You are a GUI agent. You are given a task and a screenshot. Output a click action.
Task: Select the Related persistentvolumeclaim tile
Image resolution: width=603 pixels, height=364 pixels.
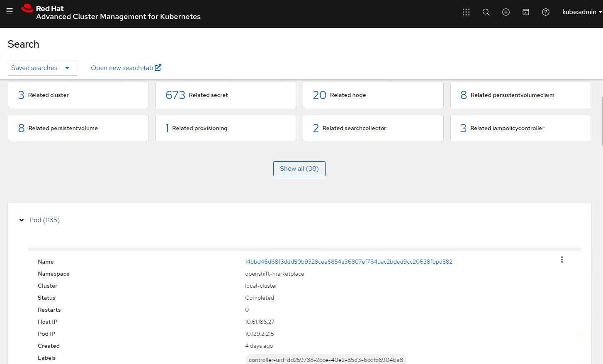click(x=520, y=95)
